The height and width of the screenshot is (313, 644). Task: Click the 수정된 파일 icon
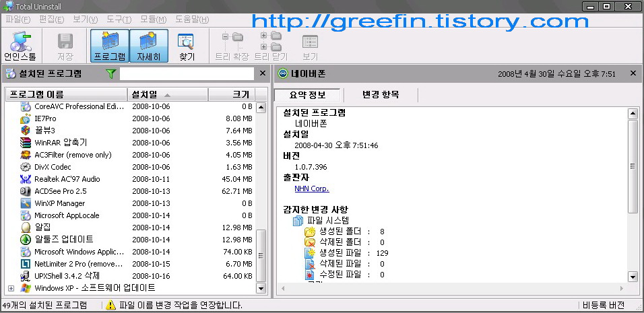click(309, 275)
